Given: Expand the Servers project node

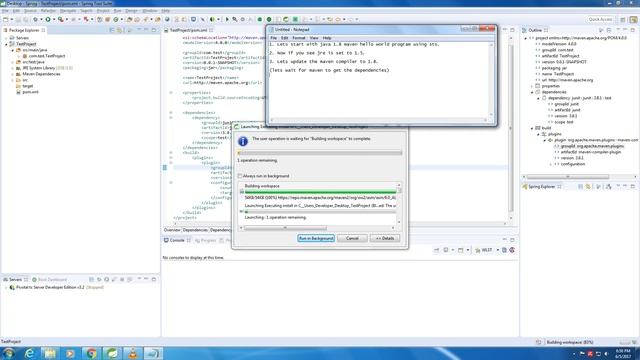Looking at the screenshot, I should pos(6,38).
